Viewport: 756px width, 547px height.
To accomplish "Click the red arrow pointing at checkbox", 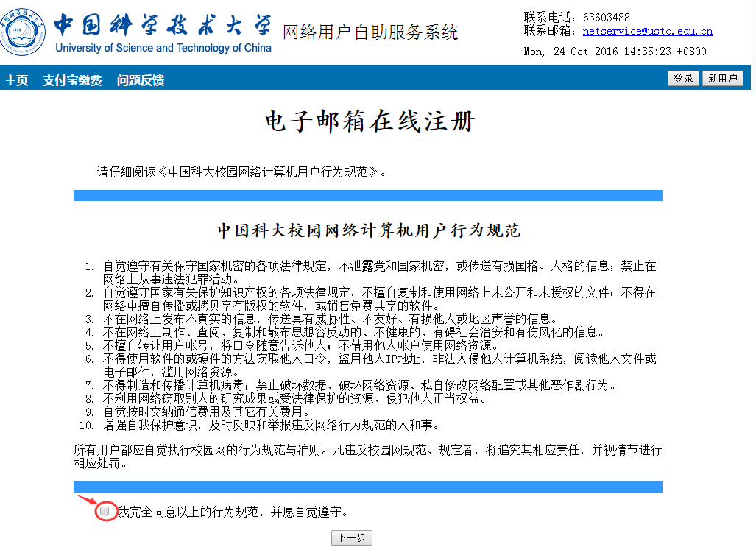I will pyautogui.click(x=87, y=501).
